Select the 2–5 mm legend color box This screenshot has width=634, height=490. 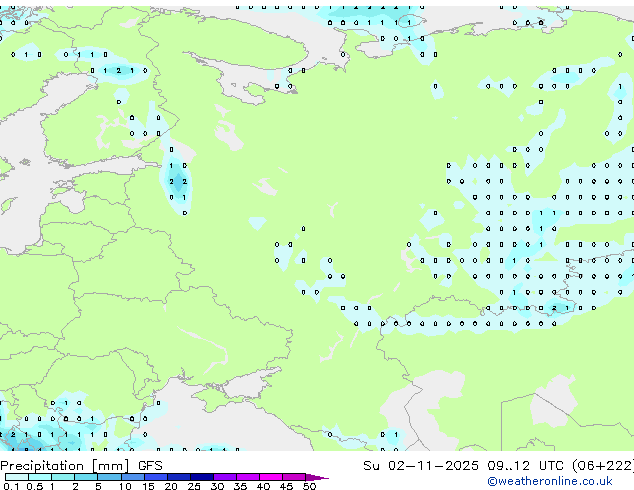click(86, 477)
